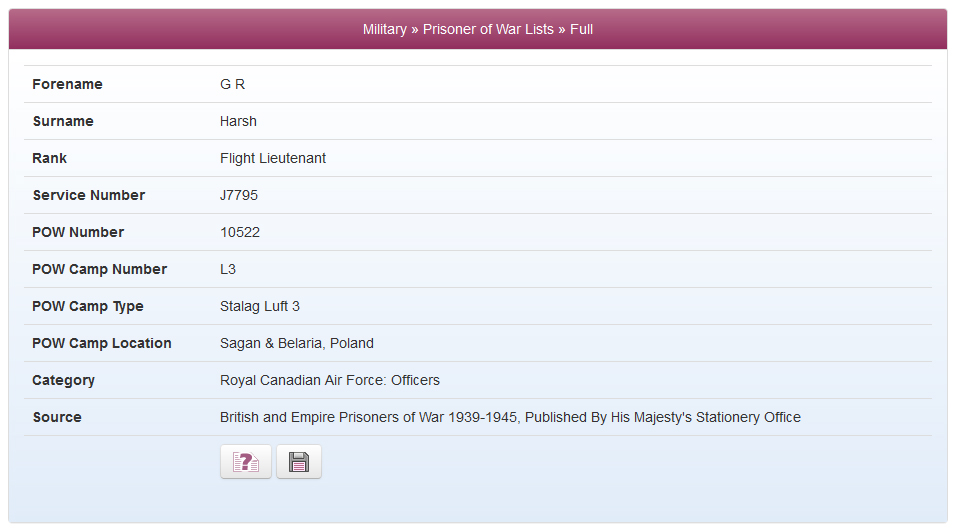This screenshot has height=529, width=955.
Task: Select the Service Number J7795
Action: coord(239,195)
